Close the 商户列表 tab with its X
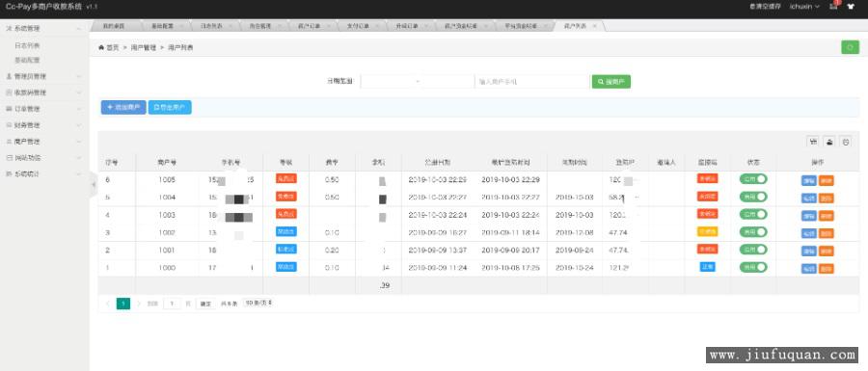Viewport: 868px width, 371px height. pyautogui.click(x=594, y=26)
